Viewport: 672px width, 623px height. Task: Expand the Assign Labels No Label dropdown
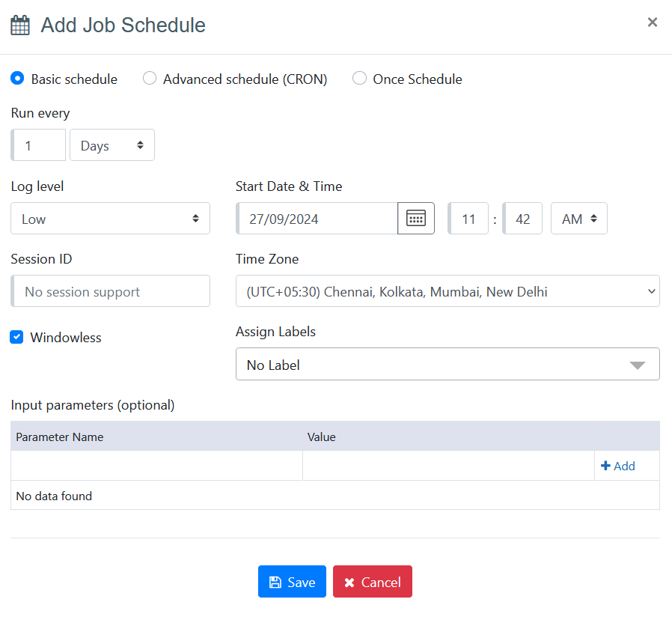448,365
